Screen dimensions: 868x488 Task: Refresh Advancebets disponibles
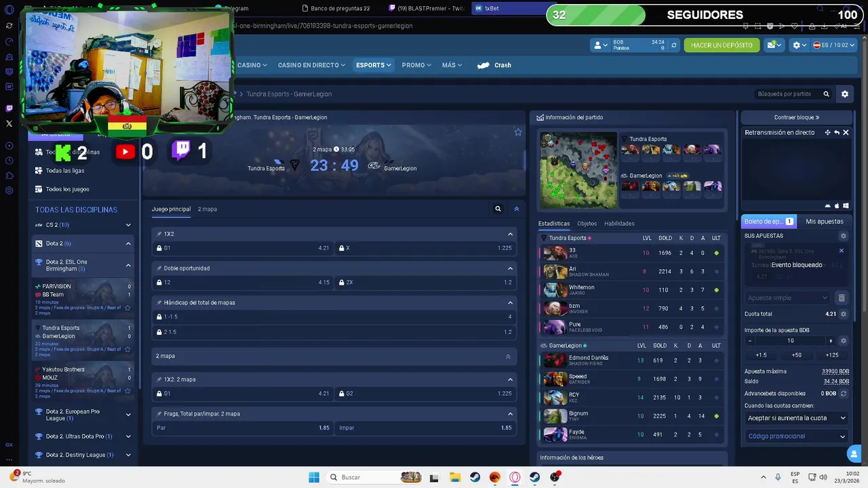pos(844,394)
